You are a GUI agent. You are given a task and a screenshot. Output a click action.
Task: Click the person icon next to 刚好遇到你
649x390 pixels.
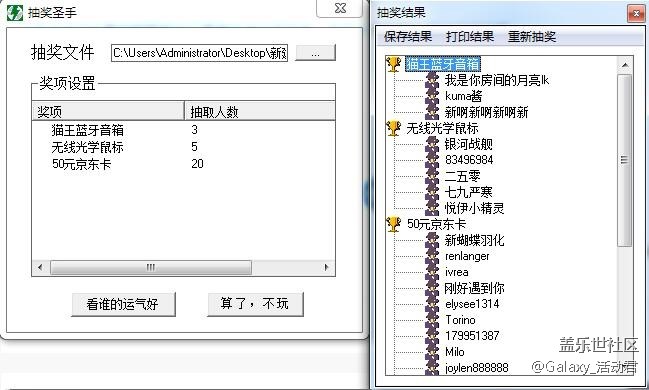click(432, 288)
